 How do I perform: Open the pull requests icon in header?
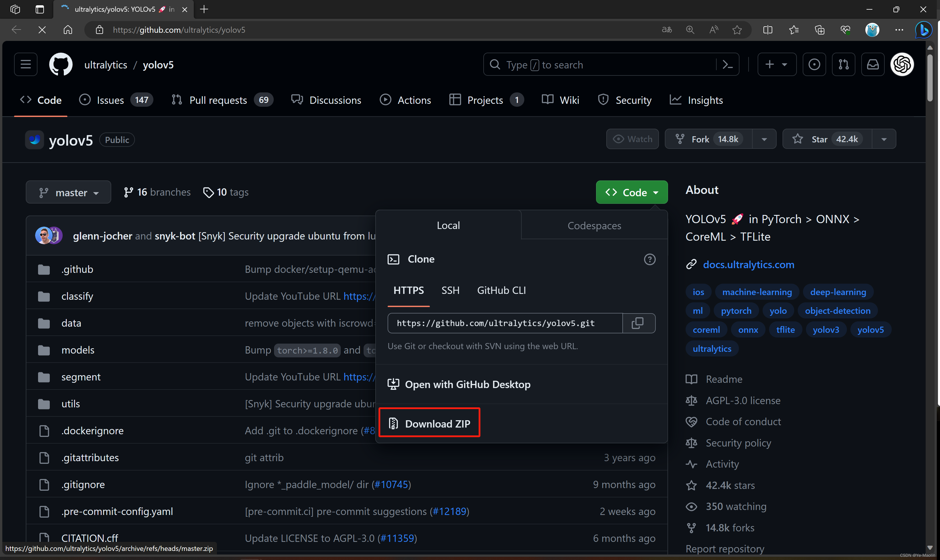point(843,65)
